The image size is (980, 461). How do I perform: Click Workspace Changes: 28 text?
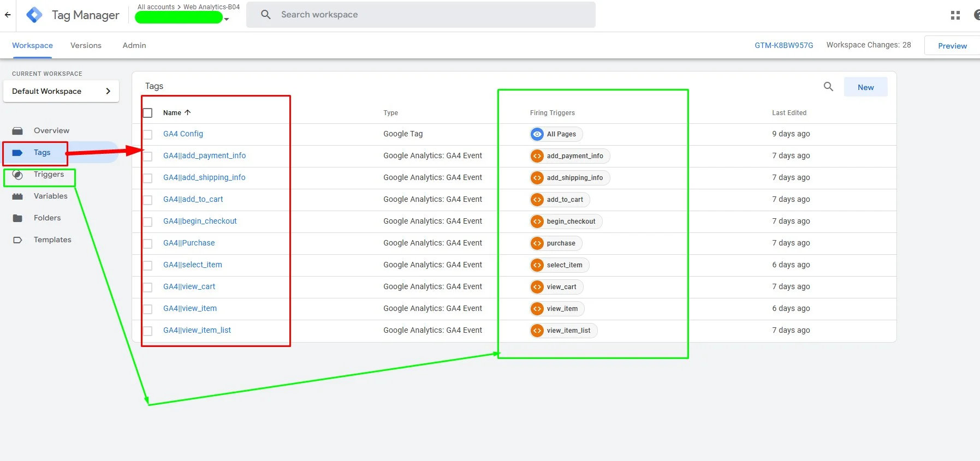point(868,45)
